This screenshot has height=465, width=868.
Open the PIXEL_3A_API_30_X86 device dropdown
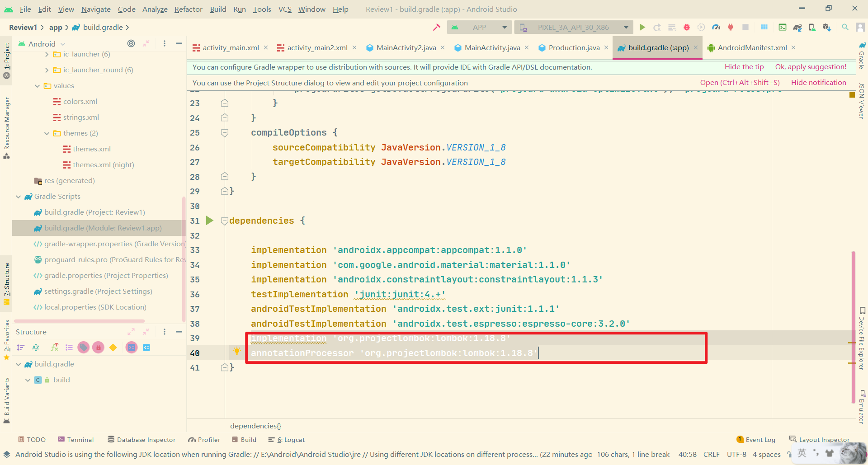coord(573,27)
